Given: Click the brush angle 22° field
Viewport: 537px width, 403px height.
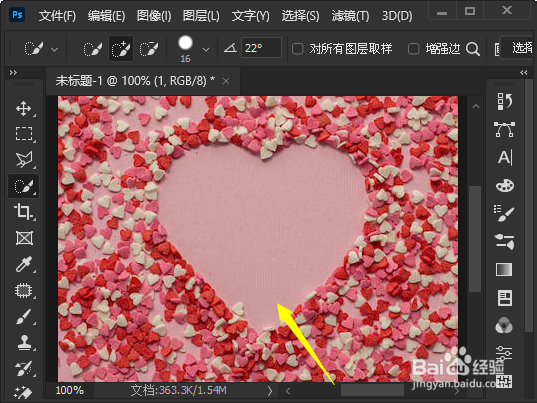Looking at the screenshot, I should point(261,48).
